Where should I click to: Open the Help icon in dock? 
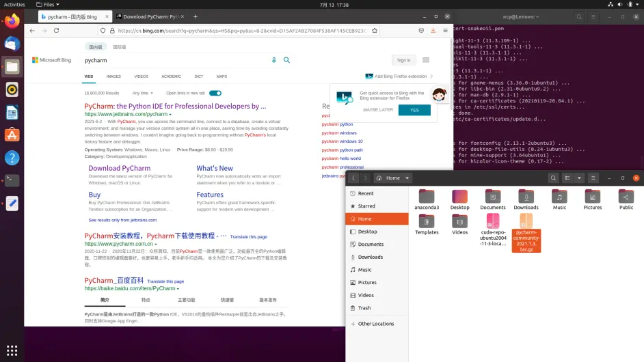(x=12, y=158)
